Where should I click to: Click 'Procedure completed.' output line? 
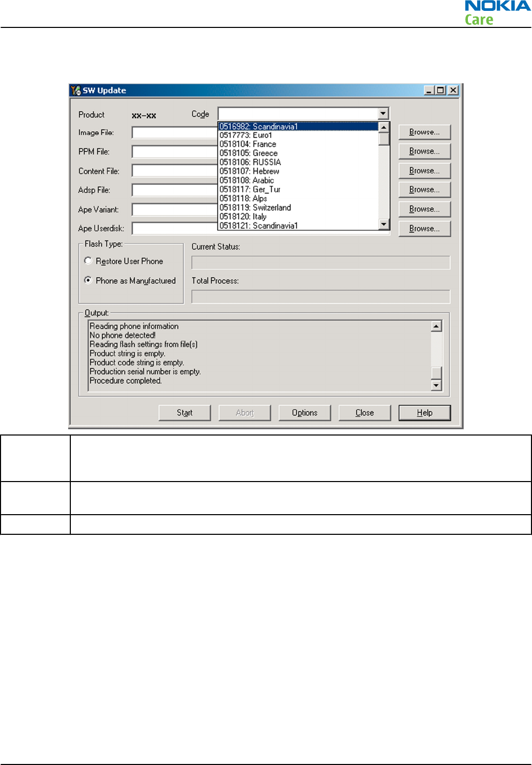coord(126,381)
